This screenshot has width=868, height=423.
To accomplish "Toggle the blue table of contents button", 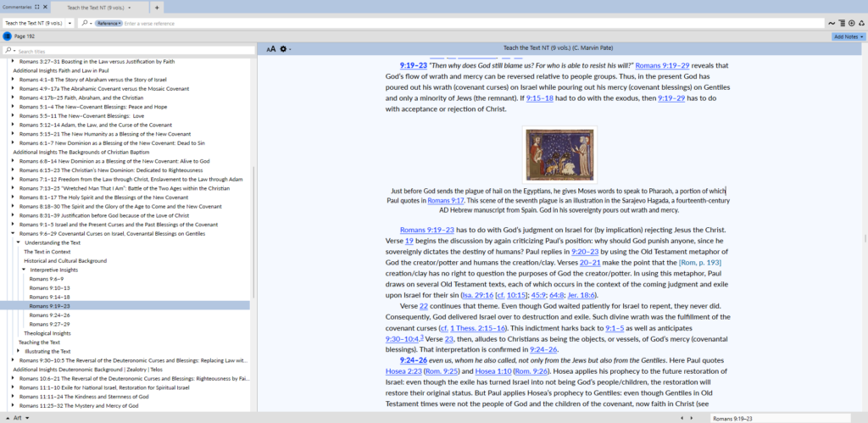I will pos(7,36).
